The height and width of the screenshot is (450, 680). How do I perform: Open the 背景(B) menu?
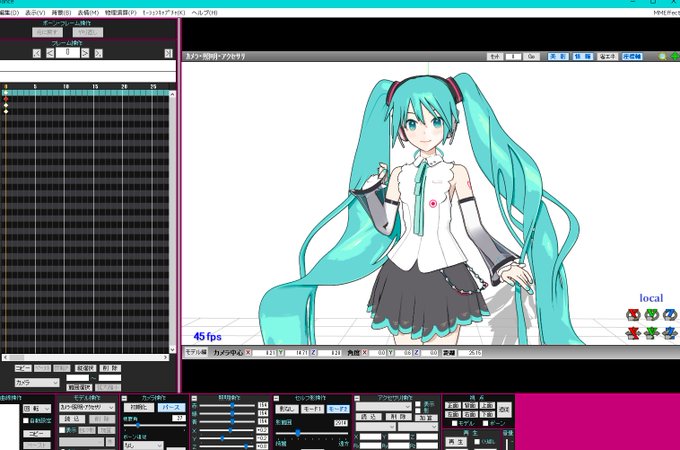(61, 13)
